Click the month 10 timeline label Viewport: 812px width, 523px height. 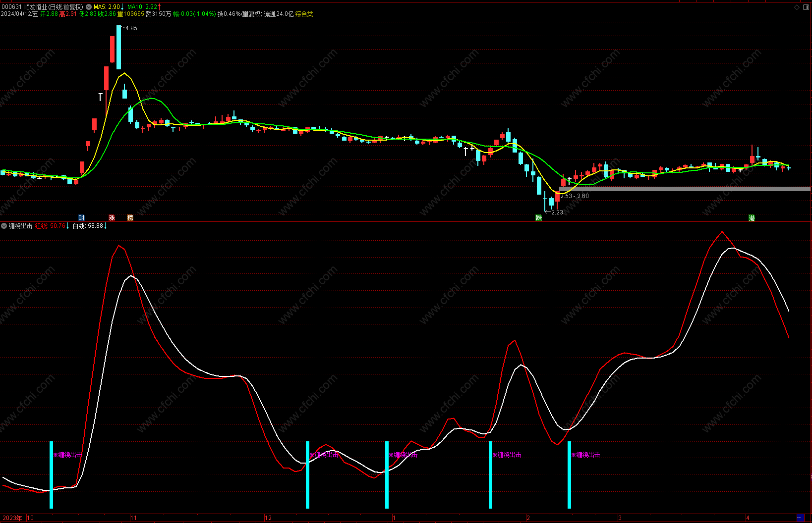tap(30, 518)
